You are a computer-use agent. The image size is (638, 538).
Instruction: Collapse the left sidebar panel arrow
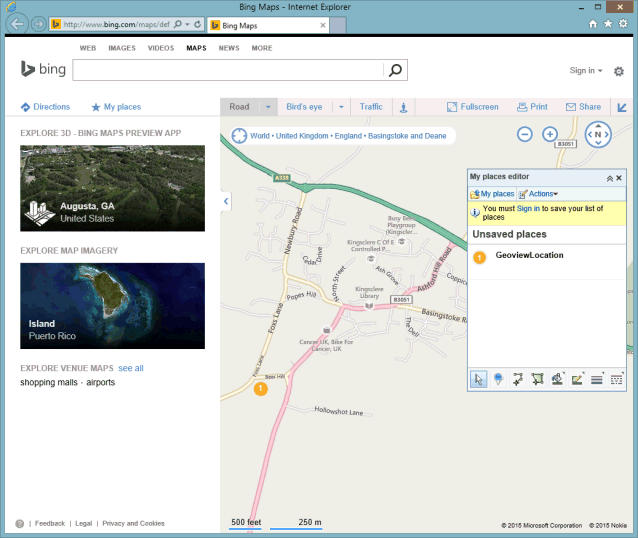click(226, 201)
